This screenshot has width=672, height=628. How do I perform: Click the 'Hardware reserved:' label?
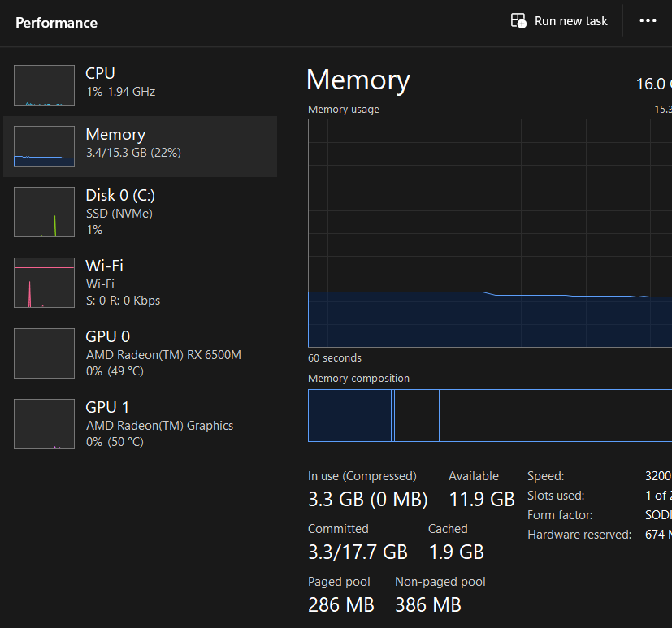coord(579,535)
